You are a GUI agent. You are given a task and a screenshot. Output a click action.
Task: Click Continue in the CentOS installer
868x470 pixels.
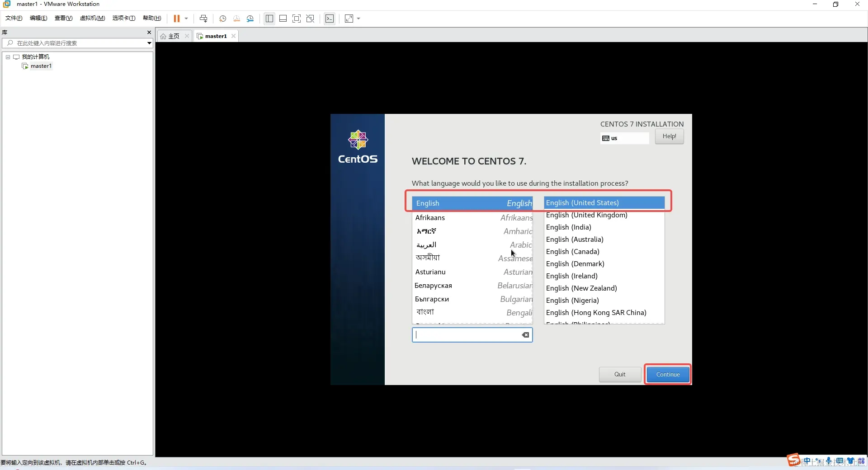coord(668,375)
